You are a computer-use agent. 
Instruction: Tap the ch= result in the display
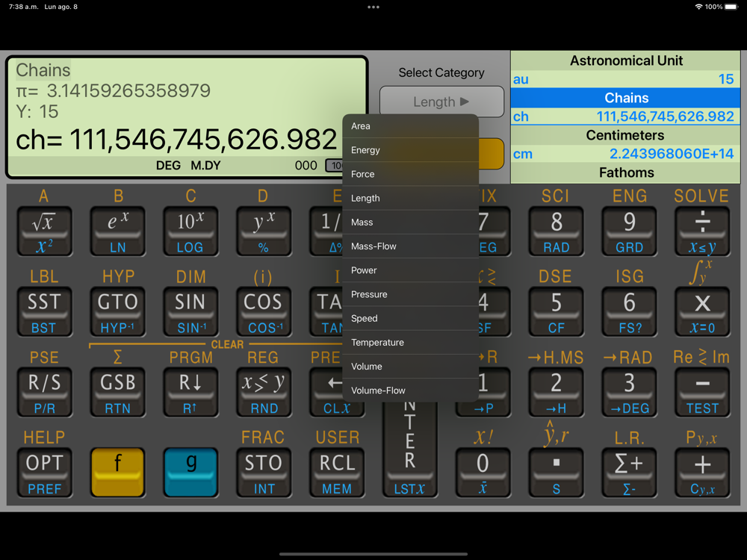pyautogui.click(x=176, y=140)
